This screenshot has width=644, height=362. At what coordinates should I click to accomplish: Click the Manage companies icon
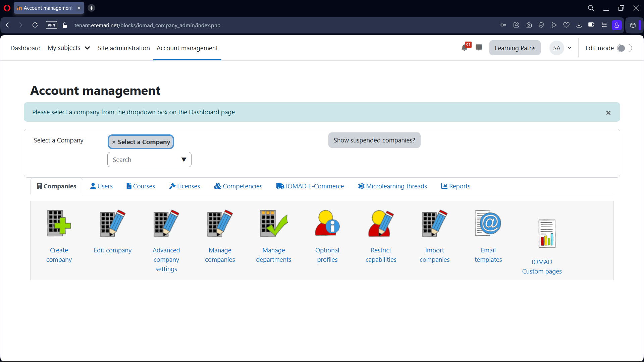220,223
